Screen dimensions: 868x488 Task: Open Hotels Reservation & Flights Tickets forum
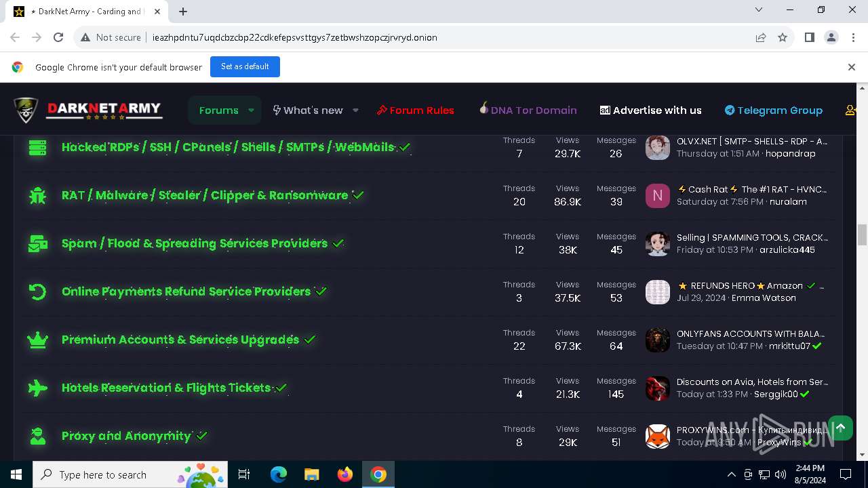click(166, 388)
